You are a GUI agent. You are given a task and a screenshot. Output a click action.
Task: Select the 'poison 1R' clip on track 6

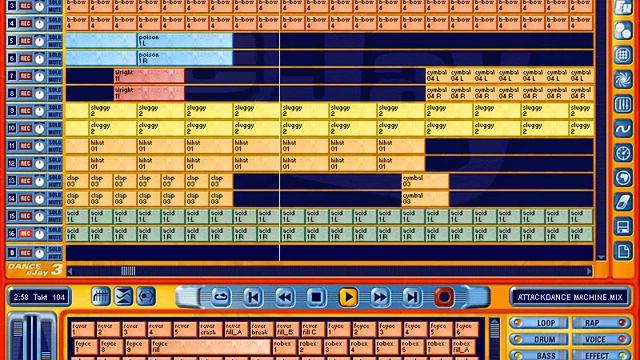184,58
